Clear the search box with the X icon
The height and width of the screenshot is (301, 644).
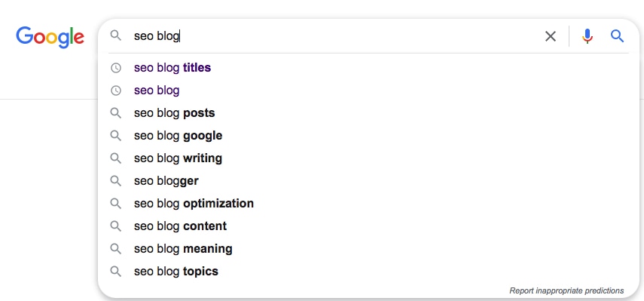coord(551,36)
